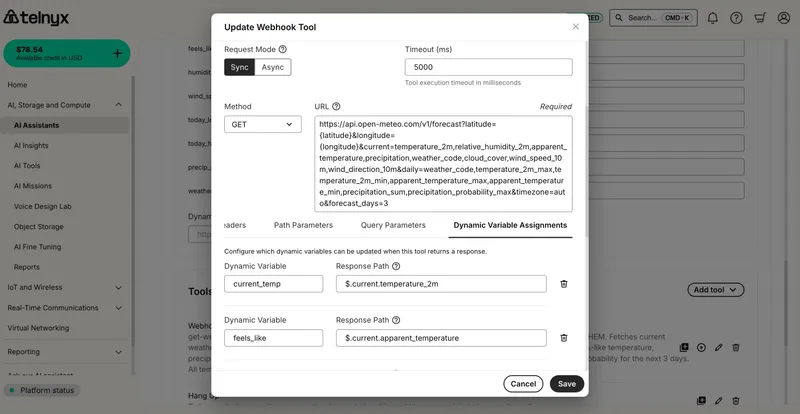Click the Timeout (ms) input field
The image size is (800, 414).
coord(488,67)
